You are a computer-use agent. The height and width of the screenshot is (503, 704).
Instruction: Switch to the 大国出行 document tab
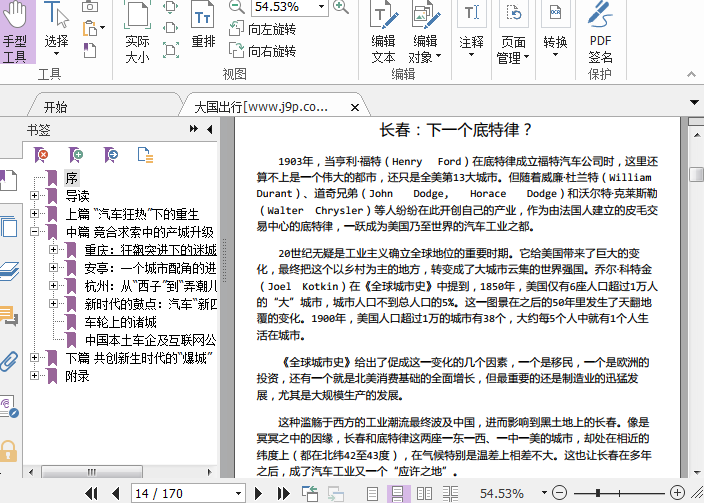pos(261,107)
